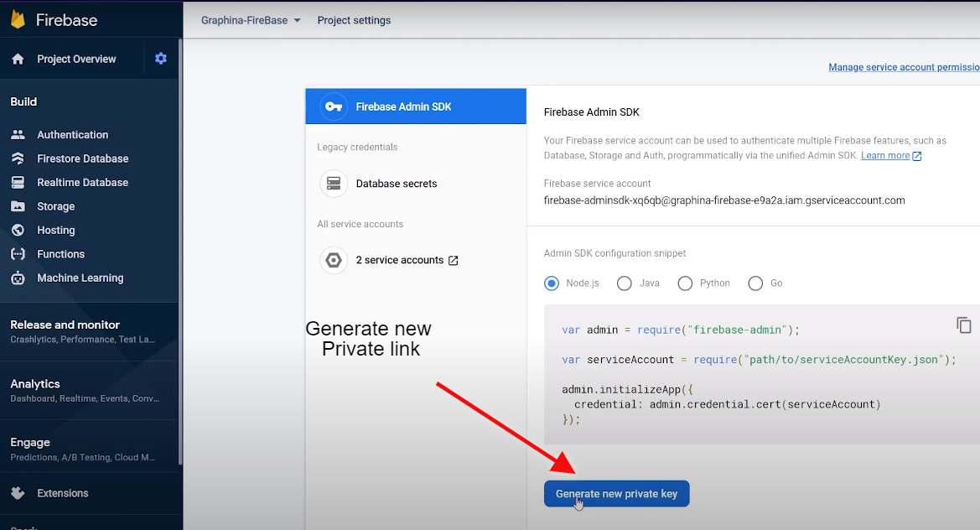
Task: Select the Firebase Admin SDK tab
Action: (416, 107)
